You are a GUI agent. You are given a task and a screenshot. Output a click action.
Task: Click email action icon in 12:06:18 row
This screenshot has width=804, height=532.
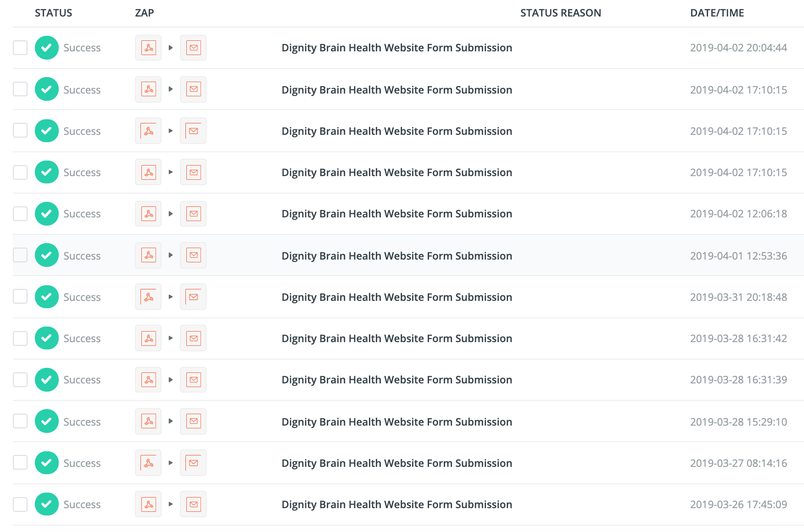coord(193,214)
